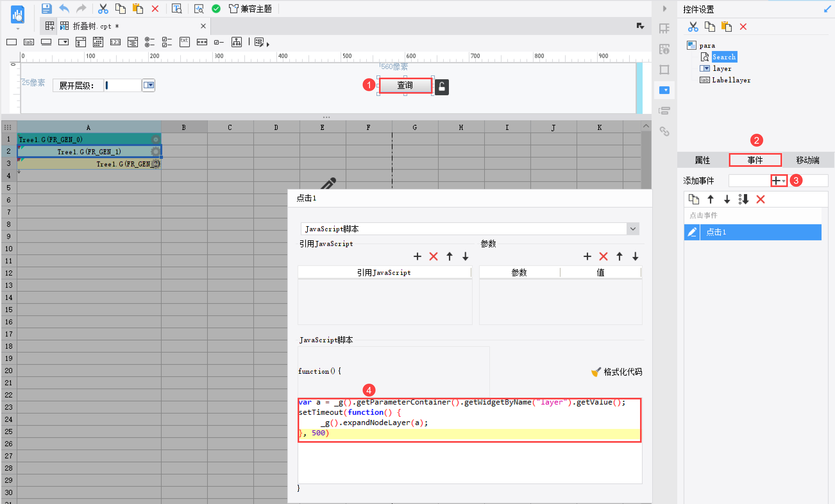Click the save icon in top toolbar
The height and width of the screenshot is (504, 835).
46,8
